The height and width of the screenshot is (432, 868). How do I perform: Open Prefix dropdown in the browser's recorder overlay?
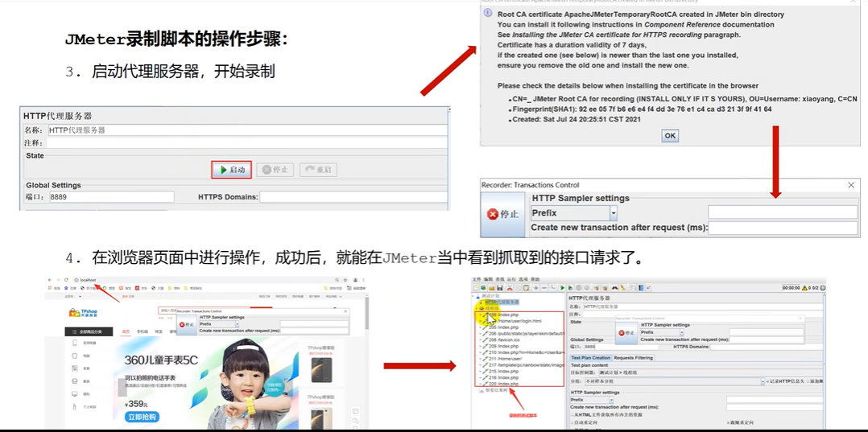237,324
